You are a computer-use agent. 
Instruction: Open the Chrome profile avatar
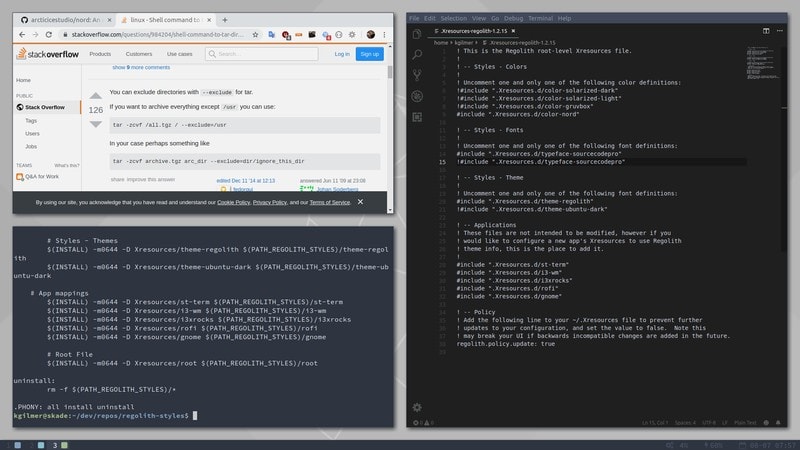pos(371,35)
